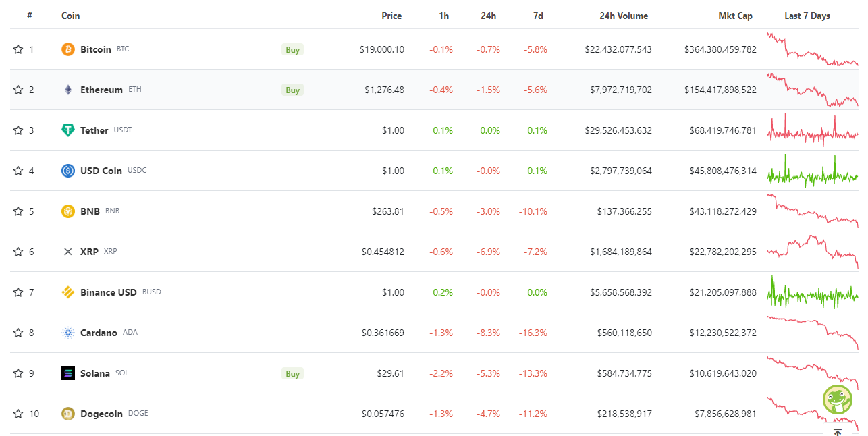Open the Binance USD name link

point(109,292)
